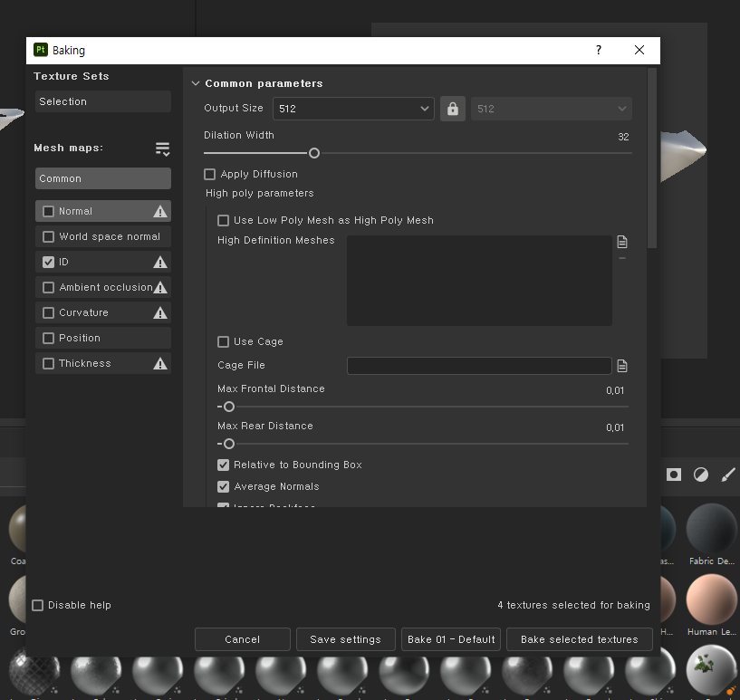The width and height of the screenshot is (740, 700).
Task: Click the Max Frontal Distance value 0,01
Action: 615,390
